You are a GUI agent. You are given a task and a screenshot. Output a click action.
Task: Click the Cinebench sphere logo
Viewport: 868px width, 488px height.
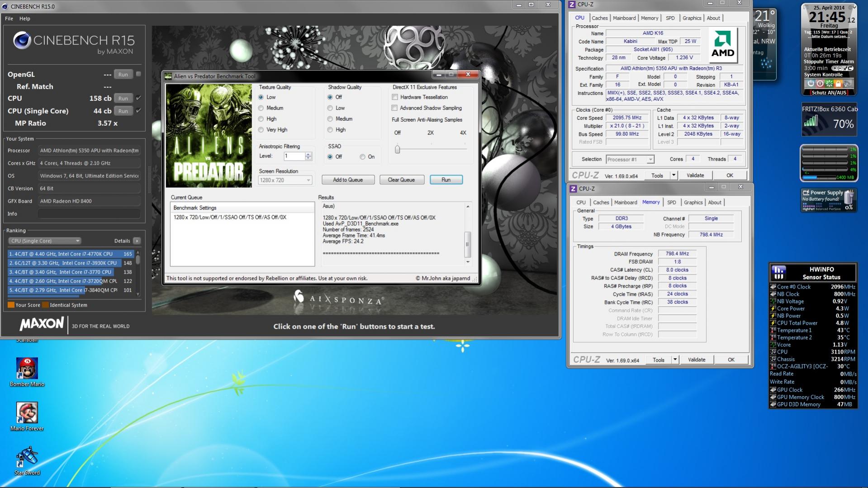tap(22, 40)
